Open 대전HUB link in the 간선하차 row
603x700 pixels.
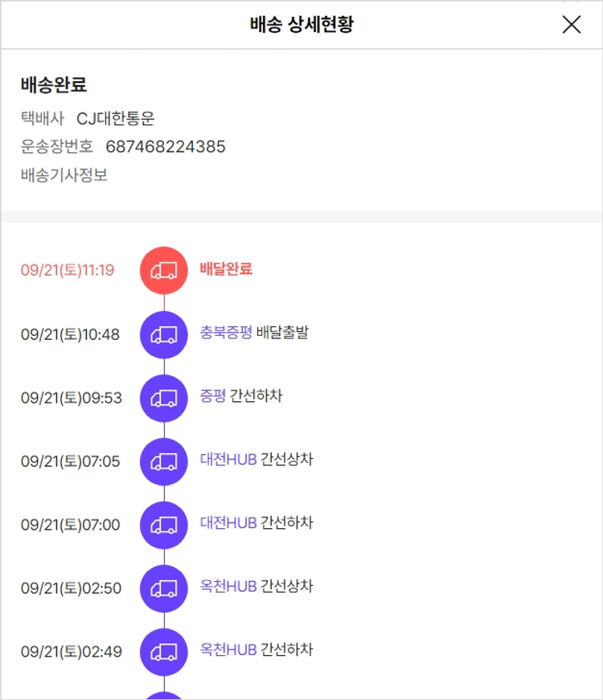tap(228, 523)
